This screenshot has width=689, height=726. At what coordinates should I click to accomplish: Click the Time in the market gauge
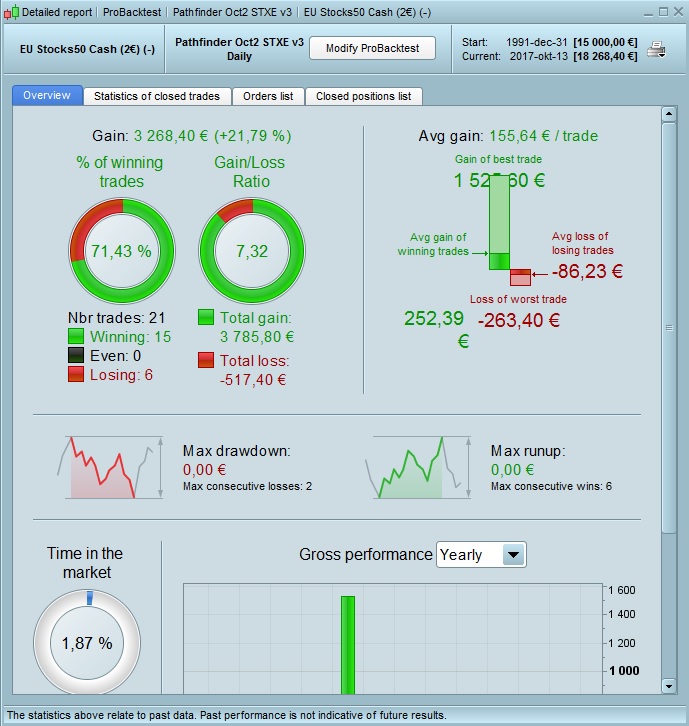click(87, 642)
